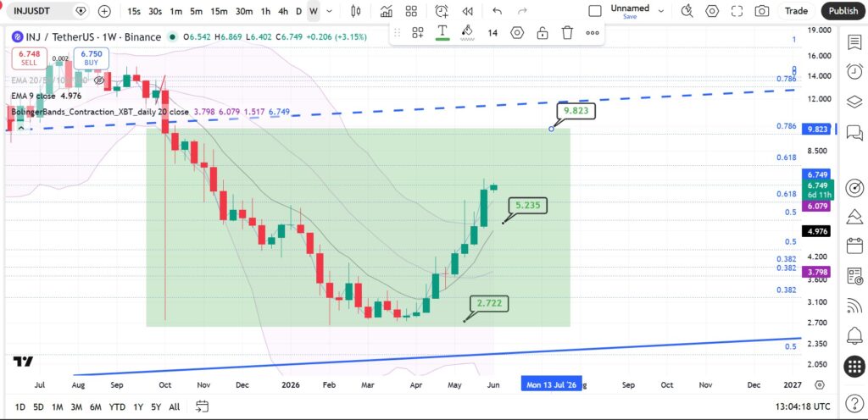
Task: Toggle the lock on the selected drawing
Action: coord(542,33)
